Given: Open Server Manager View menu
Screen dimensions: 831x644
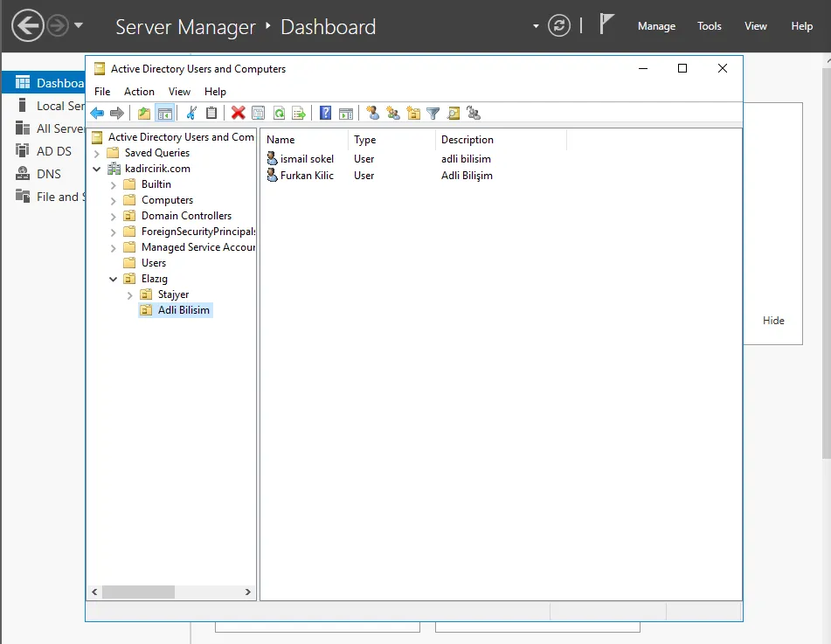Looking at the screenshot, I should (756, 26).
